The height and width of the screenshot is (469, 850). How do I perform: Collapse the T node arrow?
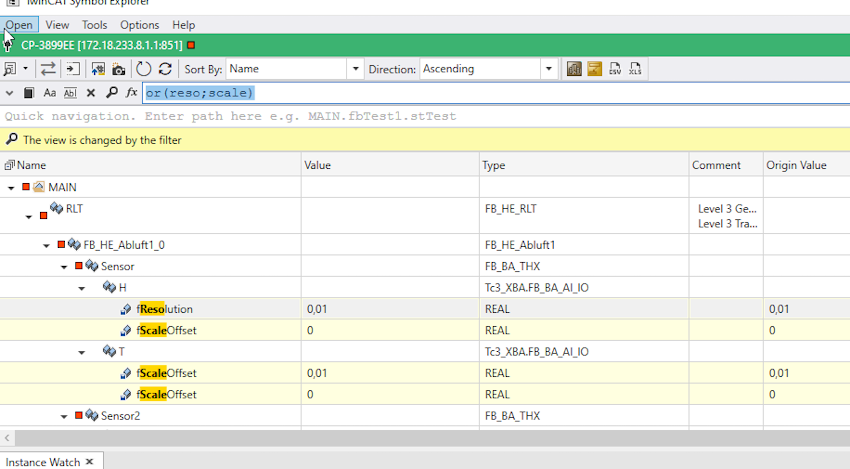pyautogui.click(x=81, y=352)
